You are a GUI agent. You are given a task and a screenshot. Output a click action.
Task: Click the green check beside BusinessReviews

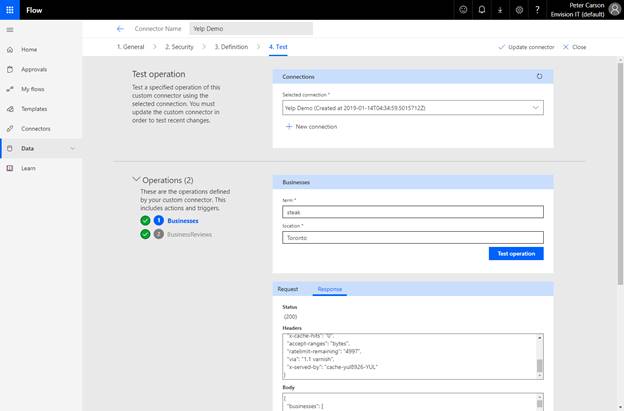(145, 234)
